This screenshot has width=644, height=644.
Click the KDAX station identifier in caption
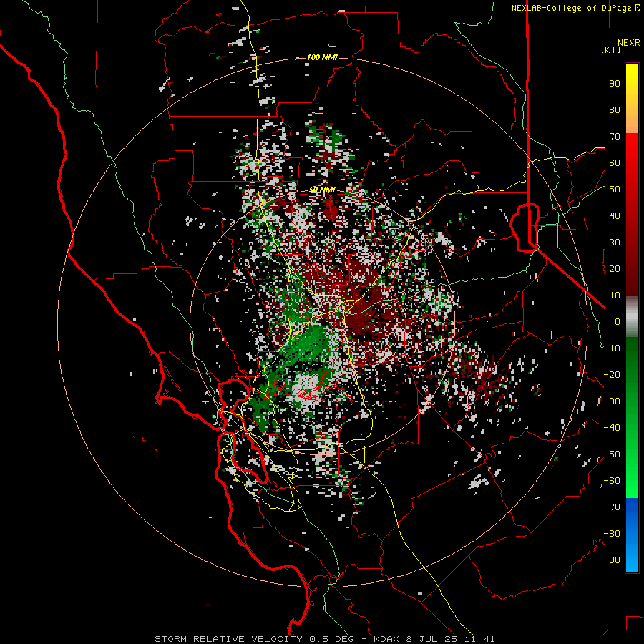click(x=387, y=639)
